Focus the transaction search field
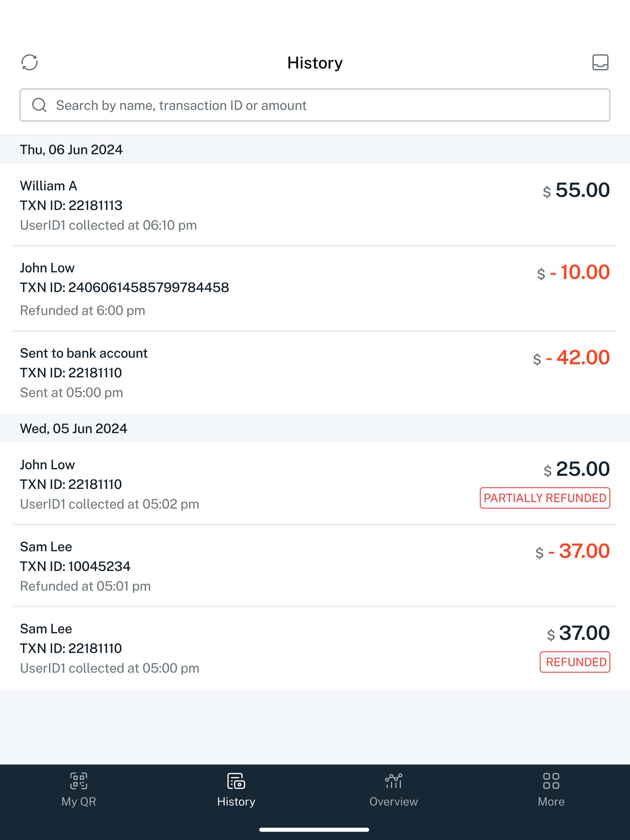Viewport: 630px width, 840px height. pyautogui.click(x=327, y=105)
